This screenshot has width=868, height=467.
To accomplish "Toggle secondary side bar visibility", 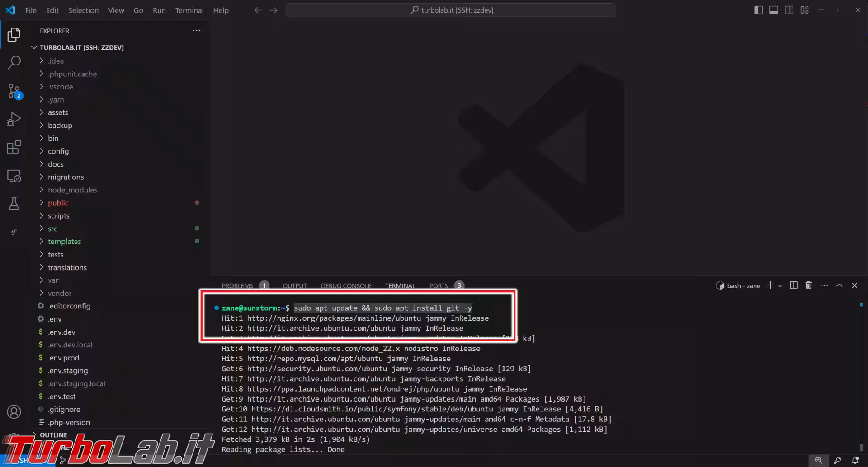I will [789, 10].
